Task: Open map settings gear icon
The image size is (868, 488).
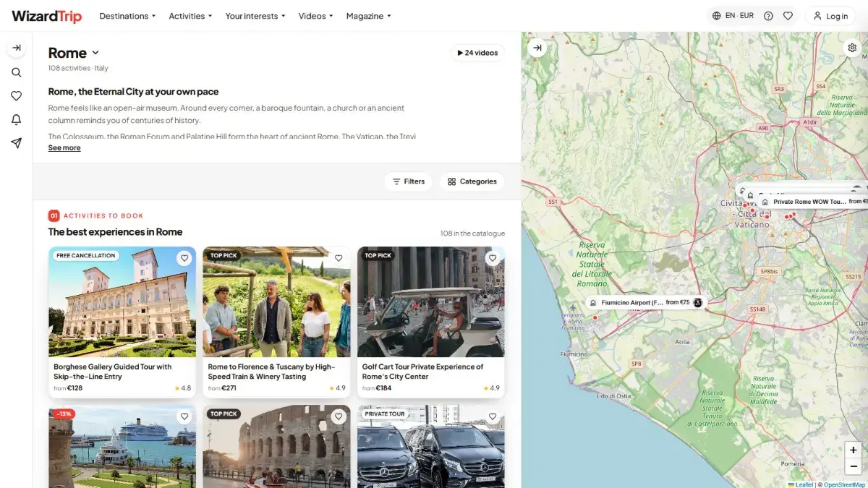Action: tap(852, 48)
